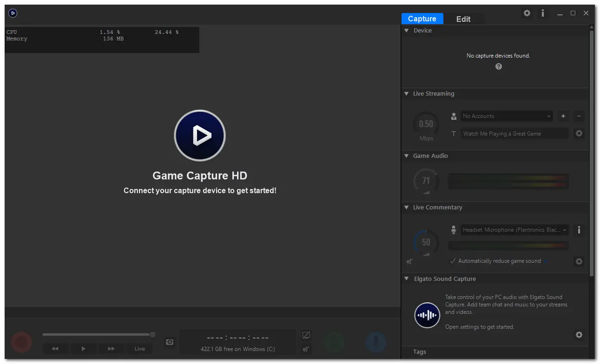
Task: Click 'No capture devices found.' message
Action: [x=498, y=56]
